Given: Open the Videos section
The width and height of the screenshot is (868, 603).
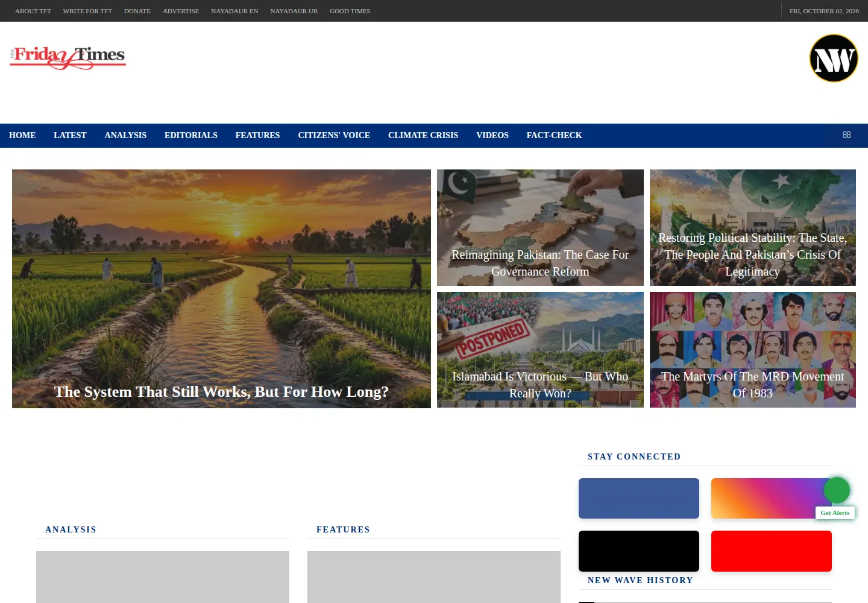Looking at the screenshot, I should pyautogui.click(x=492, y=136).
